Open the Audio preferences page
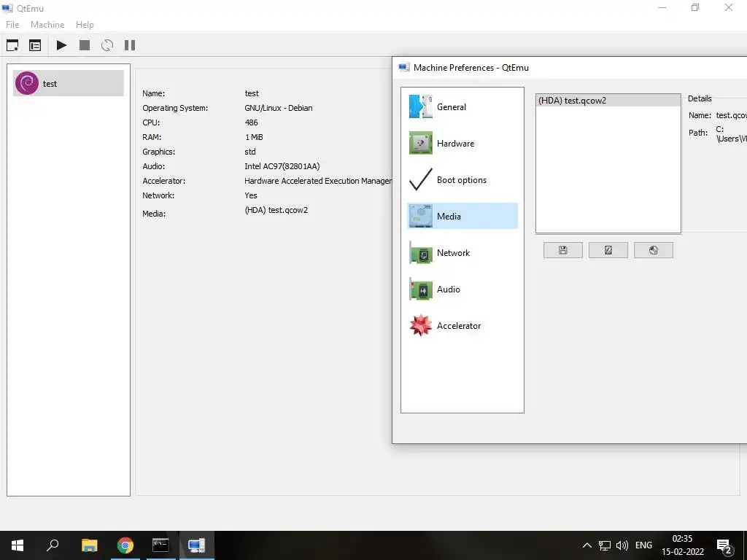 click(x=462, y=289)
